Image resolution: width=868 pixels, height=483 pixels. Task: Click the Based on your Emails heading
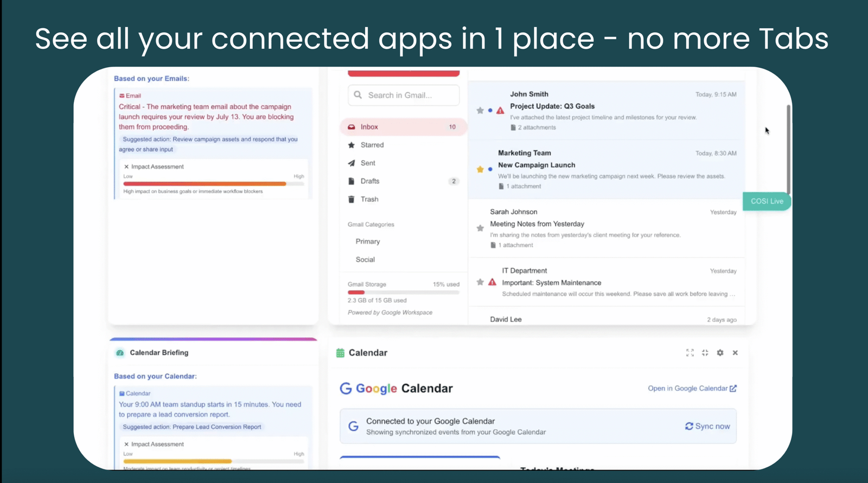tap(151, 79)
